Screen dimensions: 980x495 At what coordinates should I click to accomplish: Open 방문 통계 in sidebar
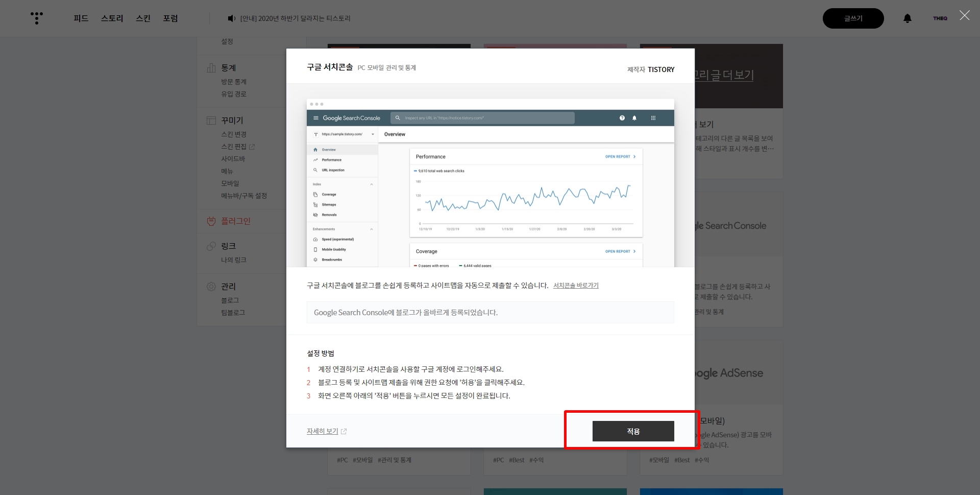[234, 82]
